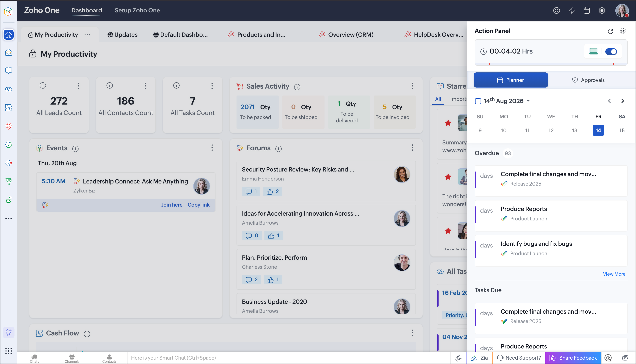Click the lightning bolt quick actions icon
The image size is (636, 364).
pyautogui.click(x=572, y=10)
